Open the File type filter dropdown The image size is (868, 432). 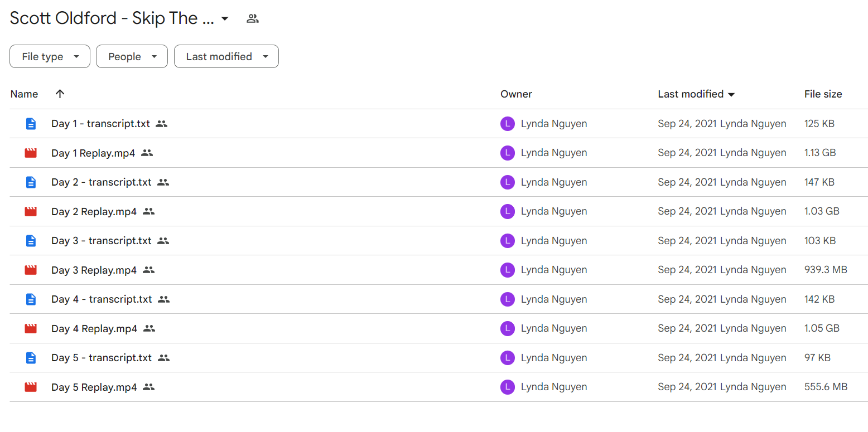(x=50, y=56)
